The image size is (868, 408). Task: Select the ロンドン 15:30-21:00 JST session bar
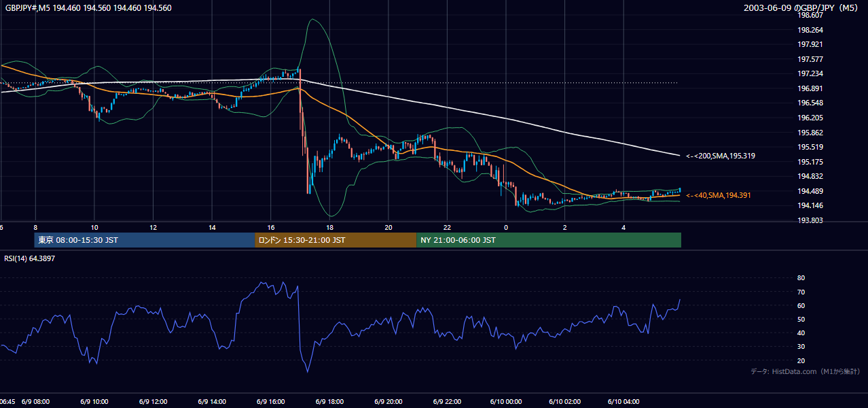(x=336, y=240)
